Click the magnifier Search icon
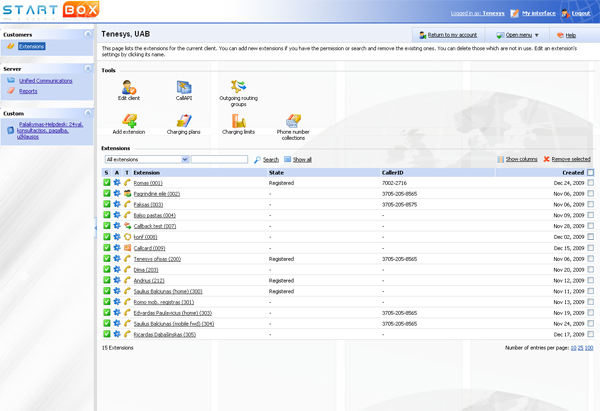600x411 pixels. click(258, 160)
